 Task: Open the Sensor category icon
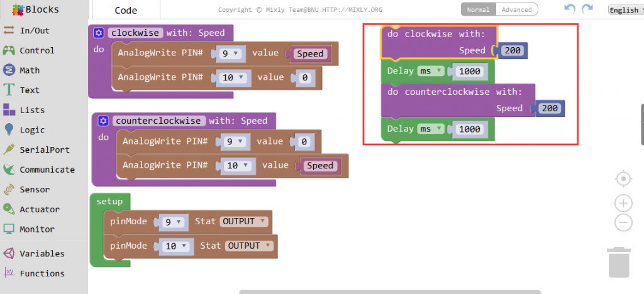pyautogui.click(x=9, y=190)
